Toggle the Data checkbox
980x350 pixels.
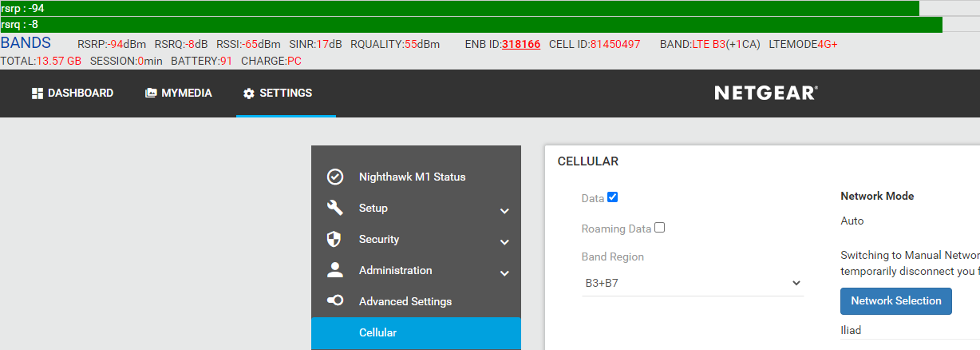click(613, 197)
